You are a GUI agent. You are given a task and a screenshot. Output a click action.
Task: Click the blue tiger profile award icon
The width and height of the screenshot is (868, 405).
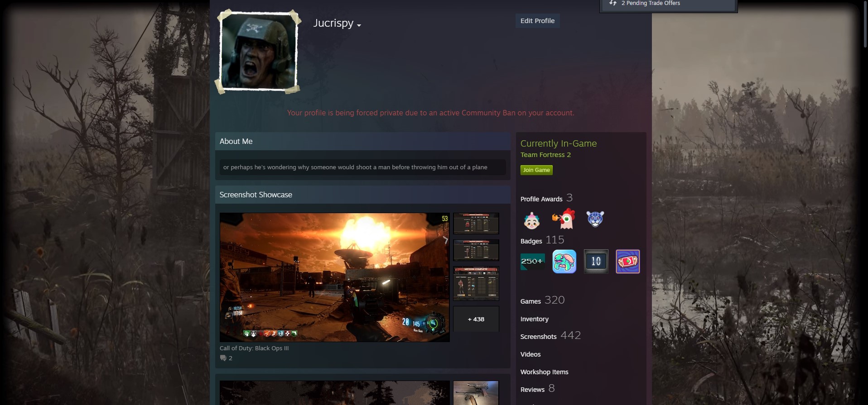click(x=595, y=219)
